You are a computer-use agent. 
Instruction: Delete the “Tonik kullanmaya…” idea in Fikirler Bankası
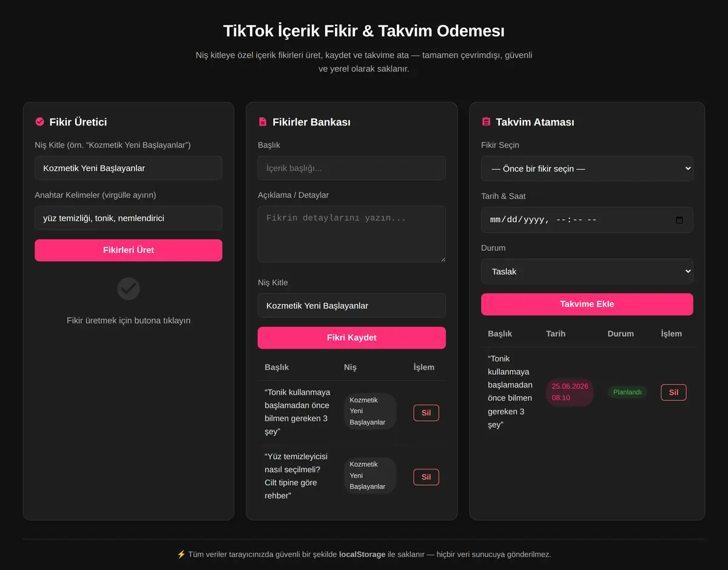tap(426, 413)
